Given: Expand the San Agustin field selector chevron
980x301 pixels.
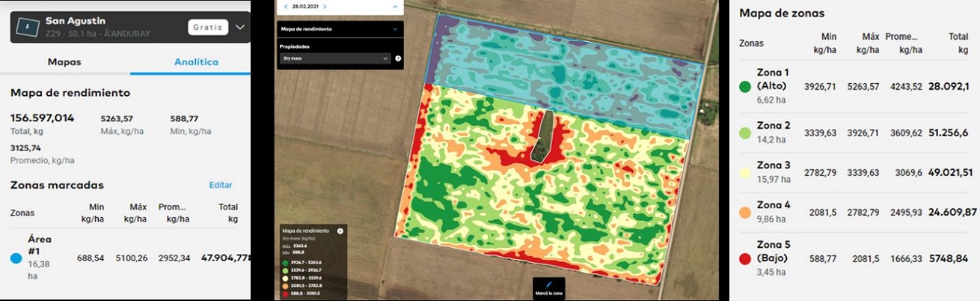Looking at the screenshot, I should (239, 27).
